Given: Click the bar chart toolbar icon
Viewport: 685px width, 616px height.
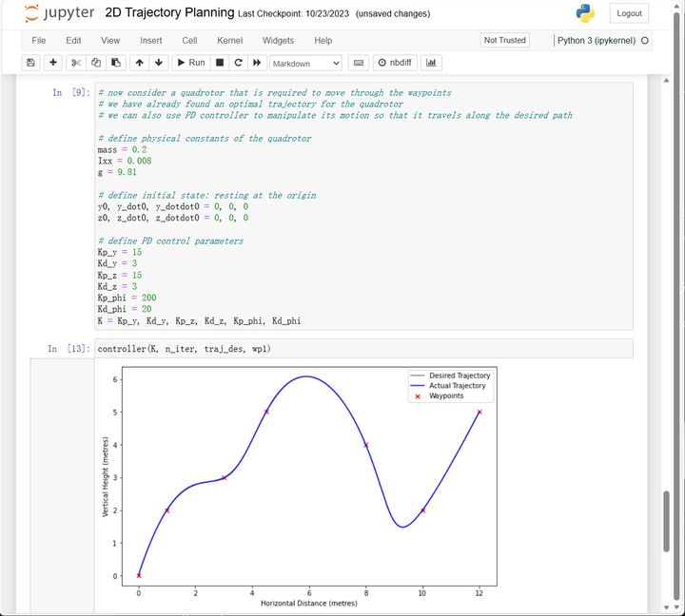Looking at the screenshot, I should [x=431, y=63].
